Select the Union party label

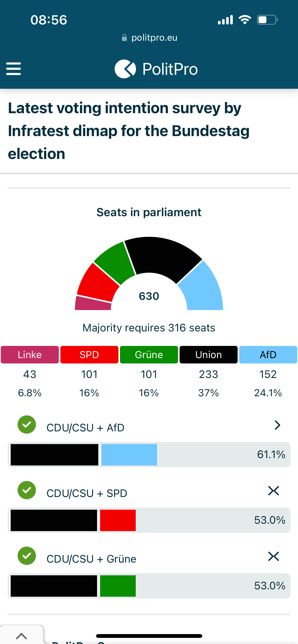(209, 355)
